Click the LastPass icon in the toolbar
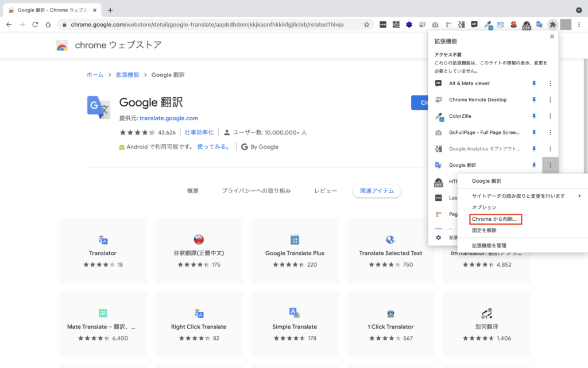 [383, 25]
